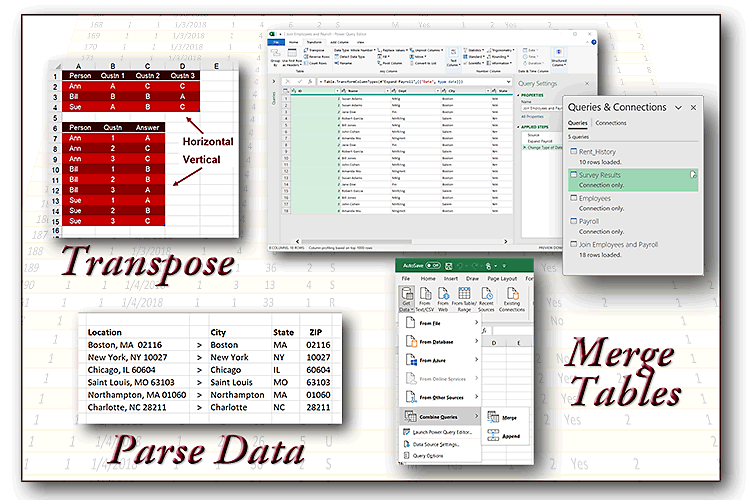Screen dimensions: 750x500
Task: Open the View tab in Power Query
Action: point(361,43)
